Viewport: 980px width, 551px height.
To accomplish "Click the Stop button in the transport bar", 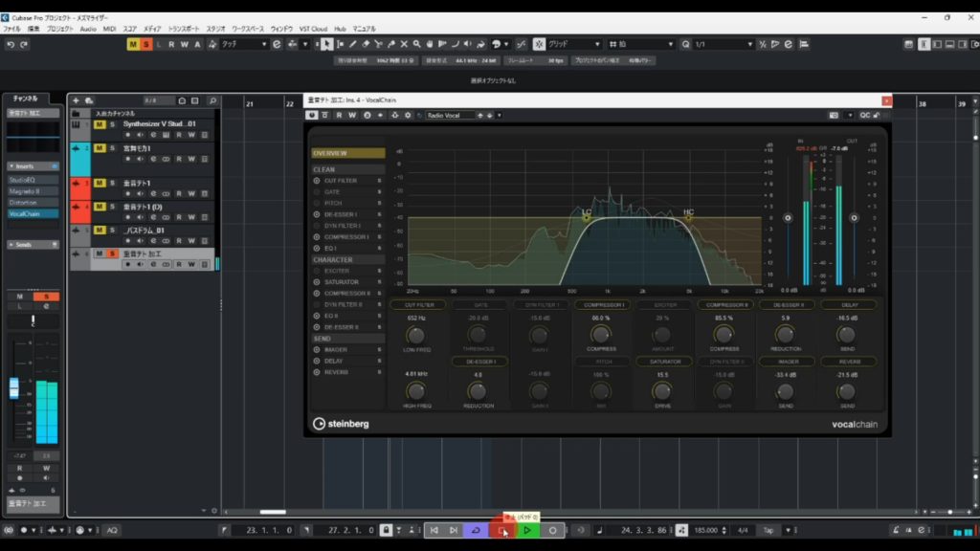I will 501,530.
